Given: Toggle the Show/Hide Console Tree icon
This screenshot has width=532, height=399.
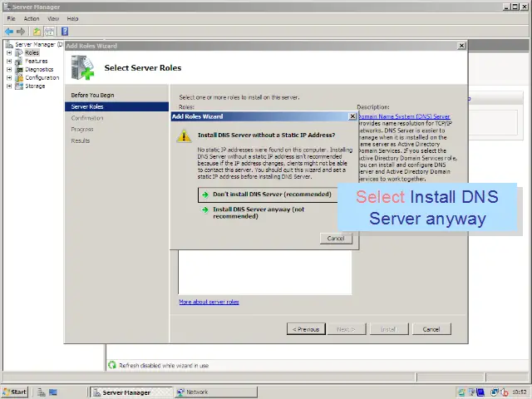Looking at the screenshot, I should point(50,32).
